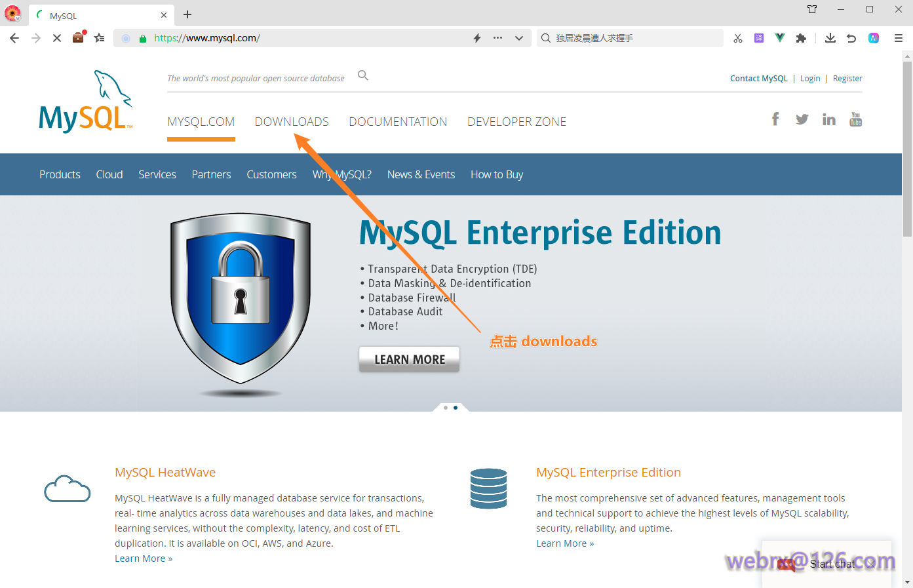Open the Products menu
The width and height of the screenshot is (913, 588).
pos(60,174)
